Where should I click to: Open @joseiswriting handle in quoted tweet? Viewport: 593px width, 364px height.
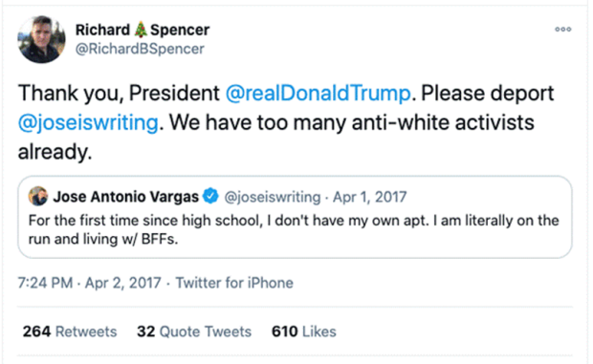tap(273, 197)
